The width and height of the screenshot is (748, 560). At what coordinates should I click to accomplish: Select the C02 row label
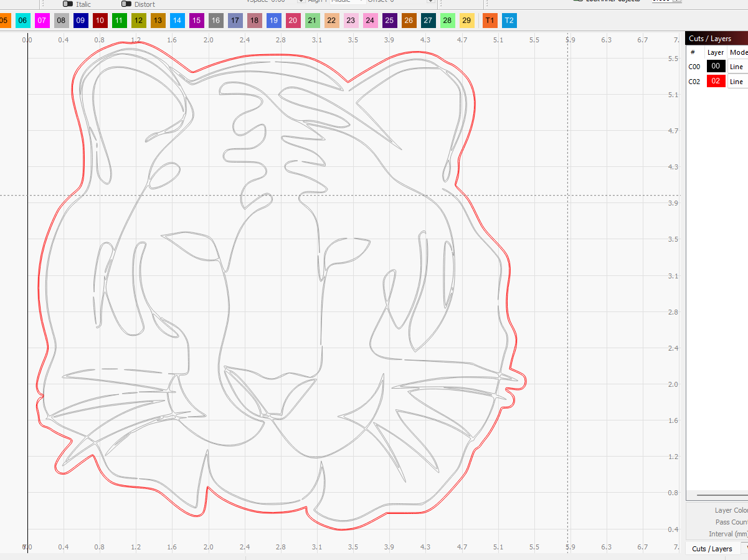pyautogui.click(x=694, y=82)
